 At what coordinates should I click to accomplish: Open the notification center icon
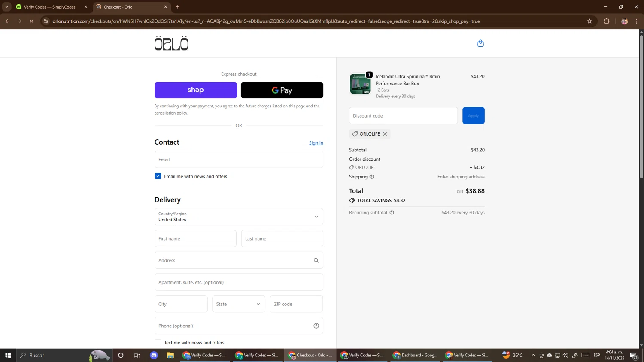pos(634,355)
